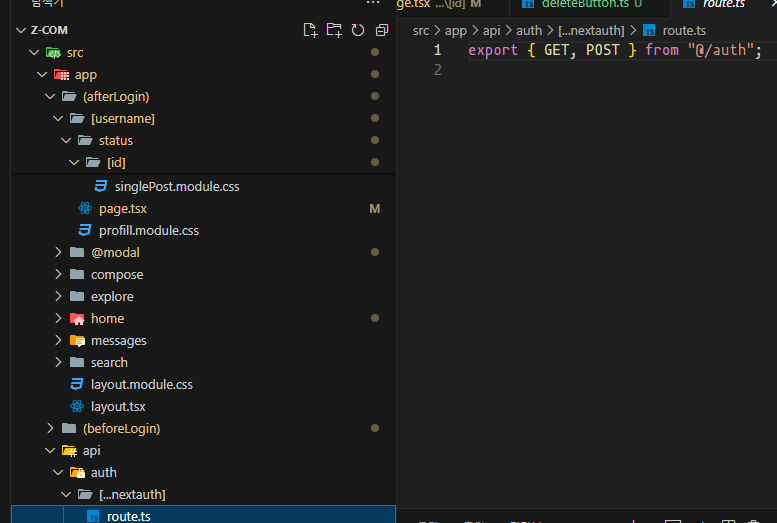
Task: Click the React icon beside layout.tsx
Action: [77, 407]
